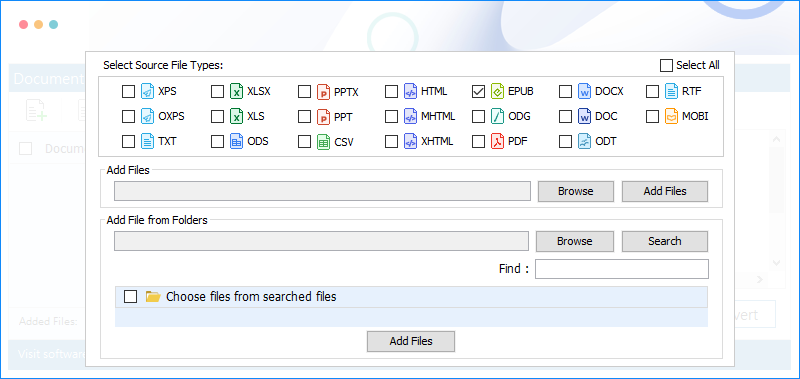The height and width of the screenshot is (379, 800).
Task: Check the RTF checkbox
Action: click(653, 92)
